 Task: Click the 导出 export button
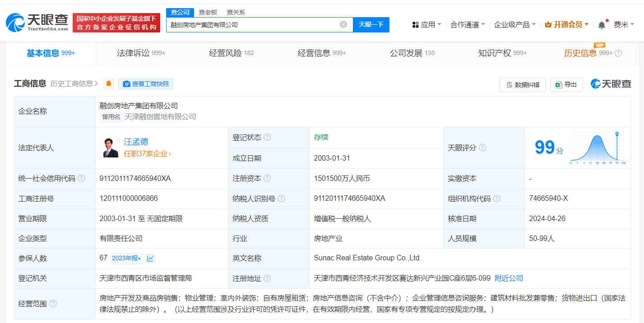pyautogui.click(x=566, y=85)
